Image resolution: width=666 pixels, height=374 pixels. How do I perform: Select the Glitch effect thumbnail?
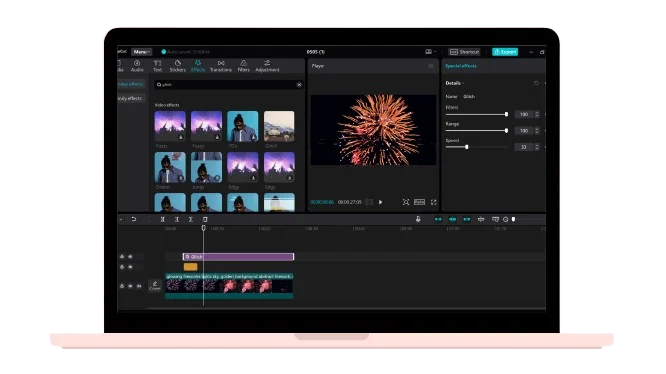click(279, 126)
